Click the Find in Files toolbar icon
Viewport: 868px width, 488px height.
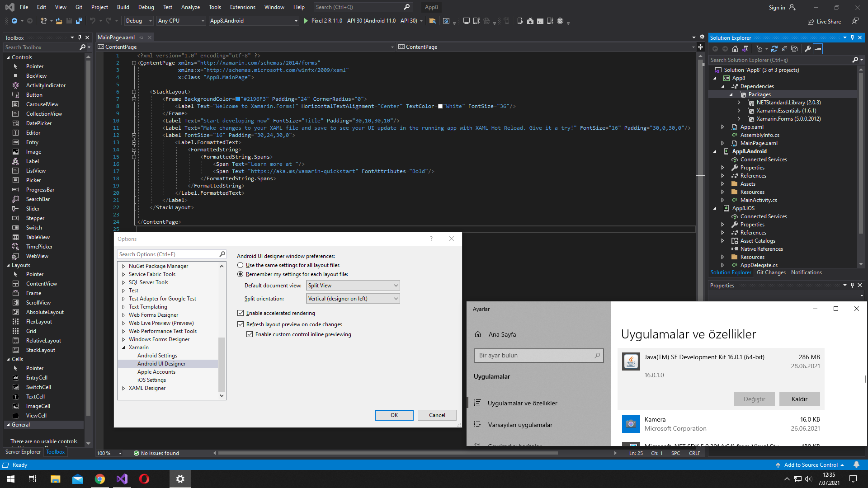(433, 21)
